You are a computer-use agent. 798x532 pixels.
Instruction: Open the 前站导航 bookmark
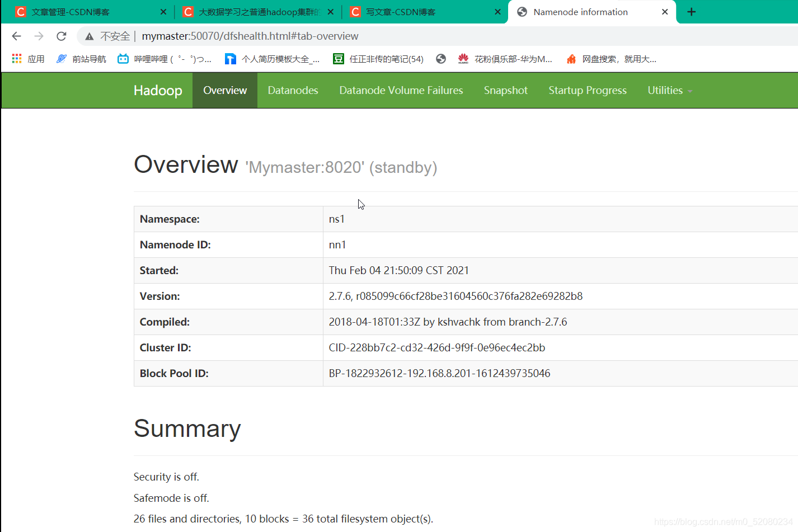81,59
